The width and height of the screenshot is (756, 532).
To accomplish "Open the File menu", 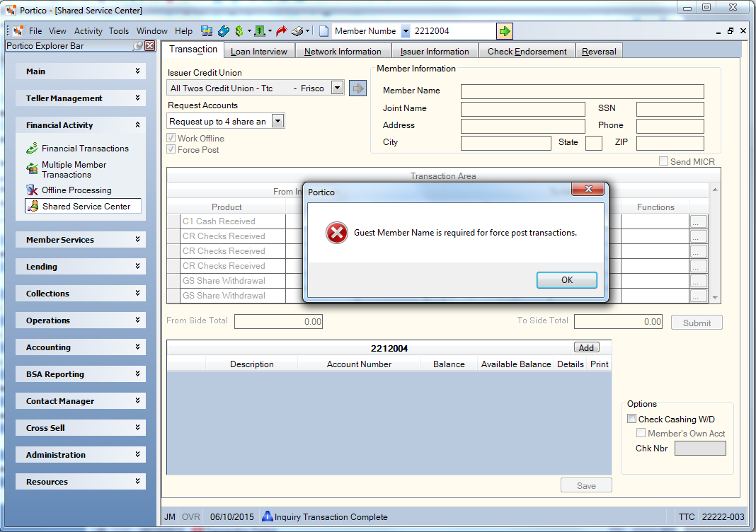I will pos(35,31).
